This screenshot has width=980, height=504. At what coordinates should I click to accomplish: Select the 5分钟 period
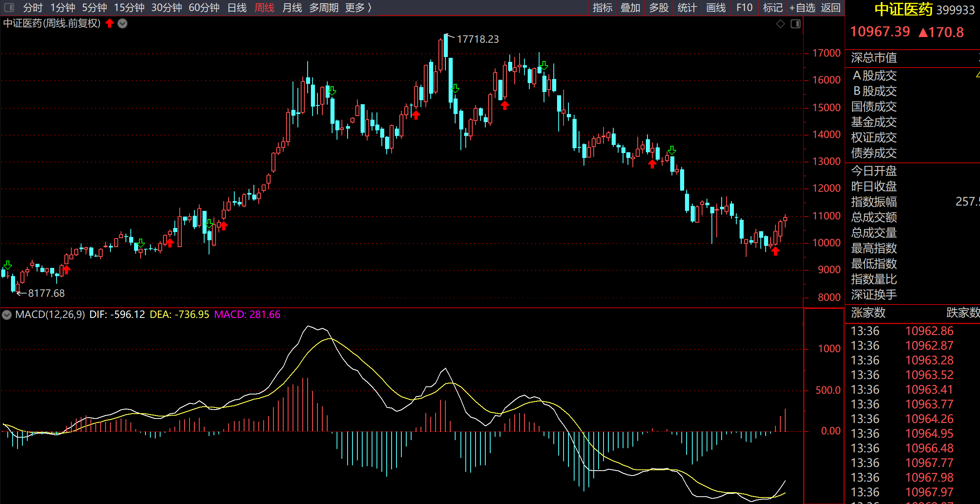(x=95, y=8)
